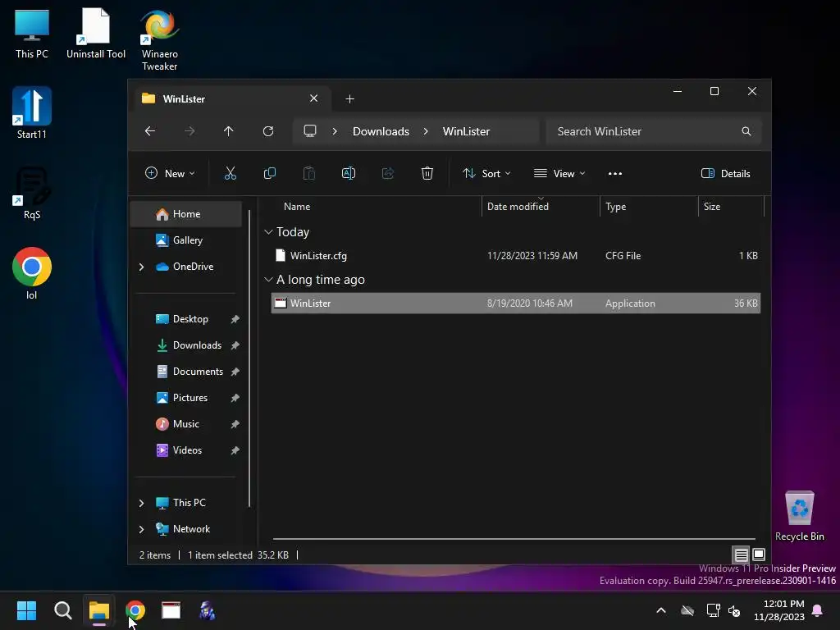Screen dimensions: 840x630
Task: Show hidden system tray icons
Action: (661, 610)
